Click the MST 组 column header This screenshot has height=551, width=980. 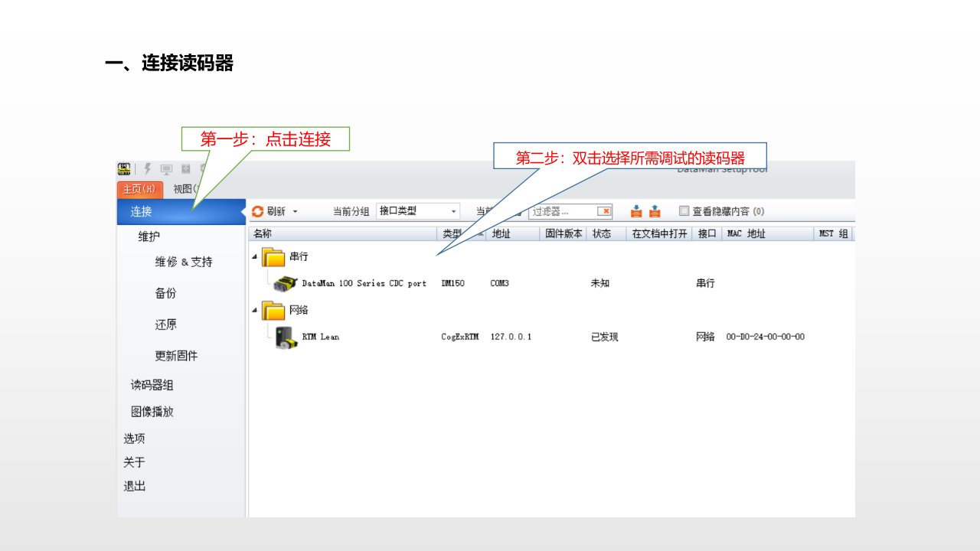(x=834, y=233)
